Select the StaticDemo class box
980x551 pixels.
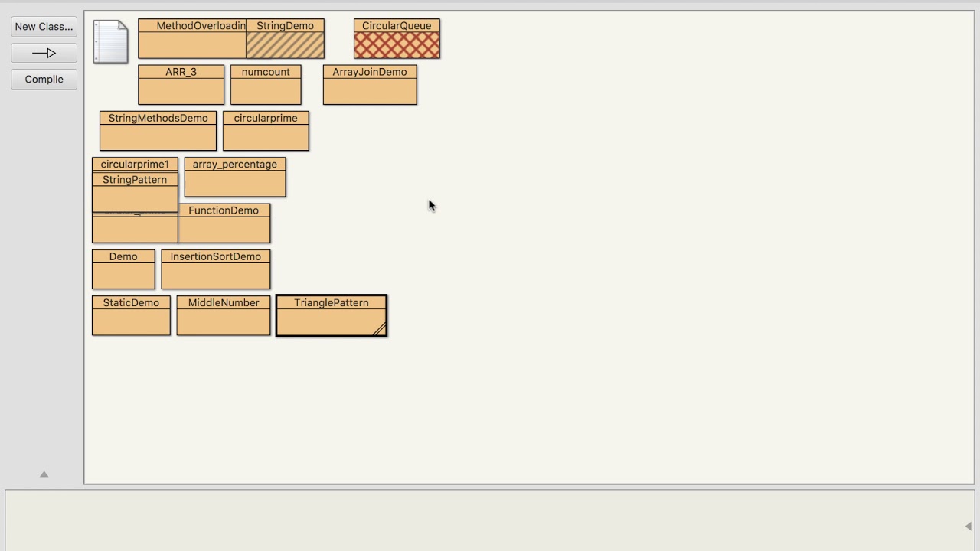(131, 315)
